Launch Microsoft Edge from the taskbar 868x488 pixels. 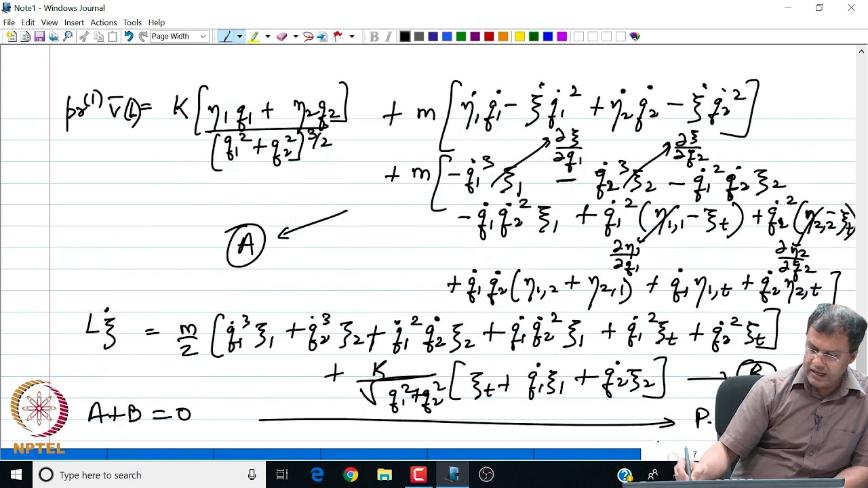[x=317, y=474]
